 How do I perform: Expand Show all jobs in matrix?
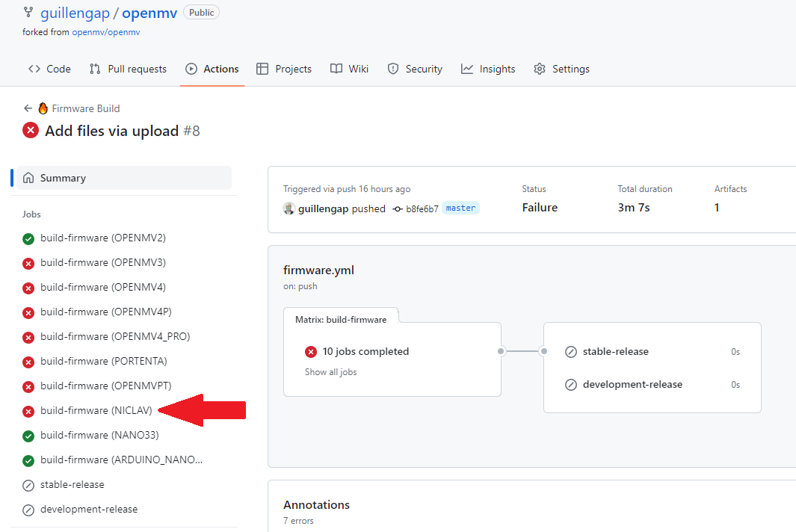[x=330, y=372]
